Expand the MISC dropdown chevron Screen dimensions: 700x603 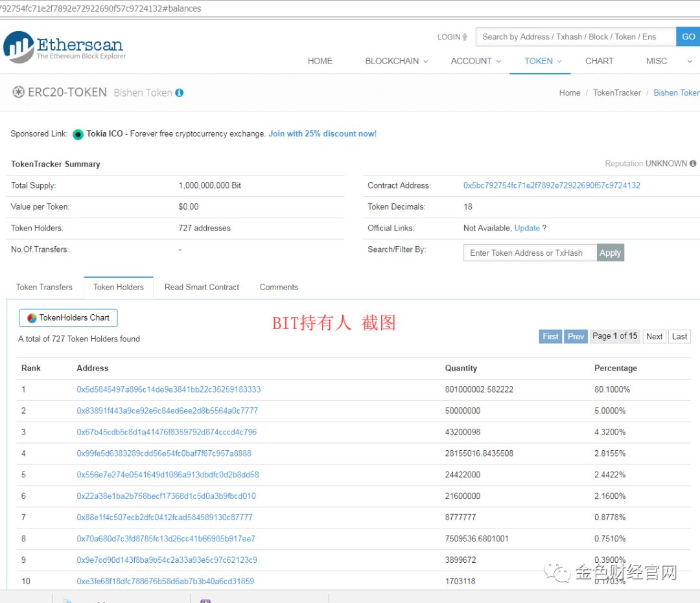[x=690, y=61]
